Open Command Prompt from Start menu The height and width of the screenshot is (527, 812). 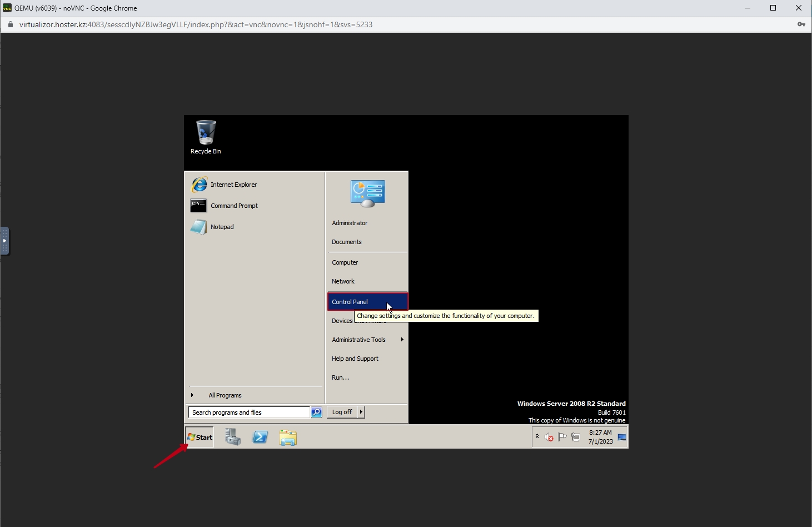point(225,206)
